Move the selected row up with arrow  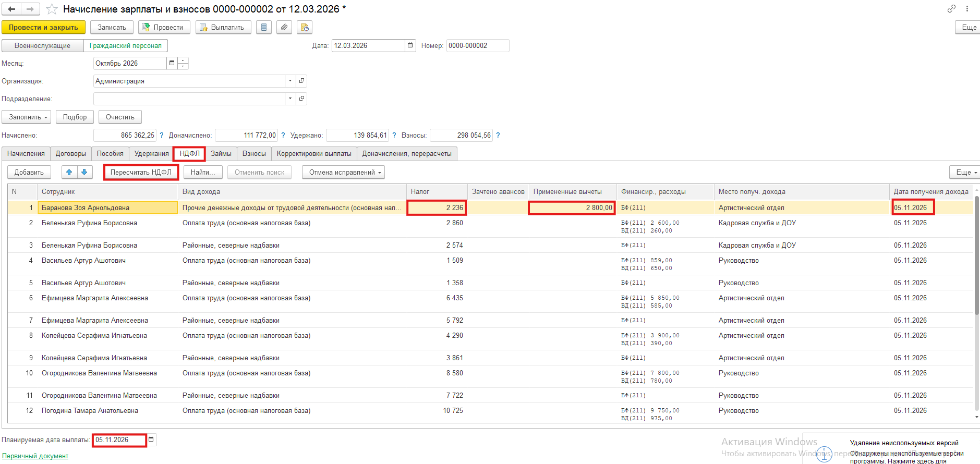click(x=69, y=172)
